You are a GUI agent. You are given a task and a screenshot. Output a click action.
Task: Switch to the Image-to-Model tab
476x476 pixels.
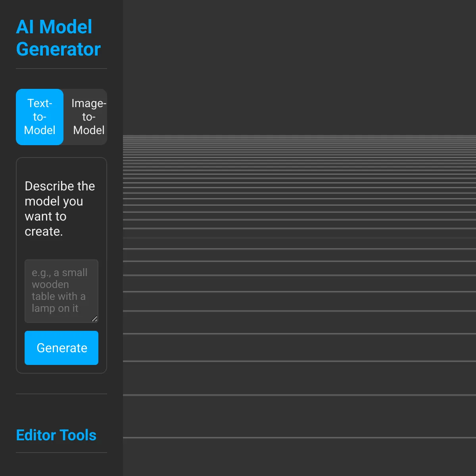point(85,117)
